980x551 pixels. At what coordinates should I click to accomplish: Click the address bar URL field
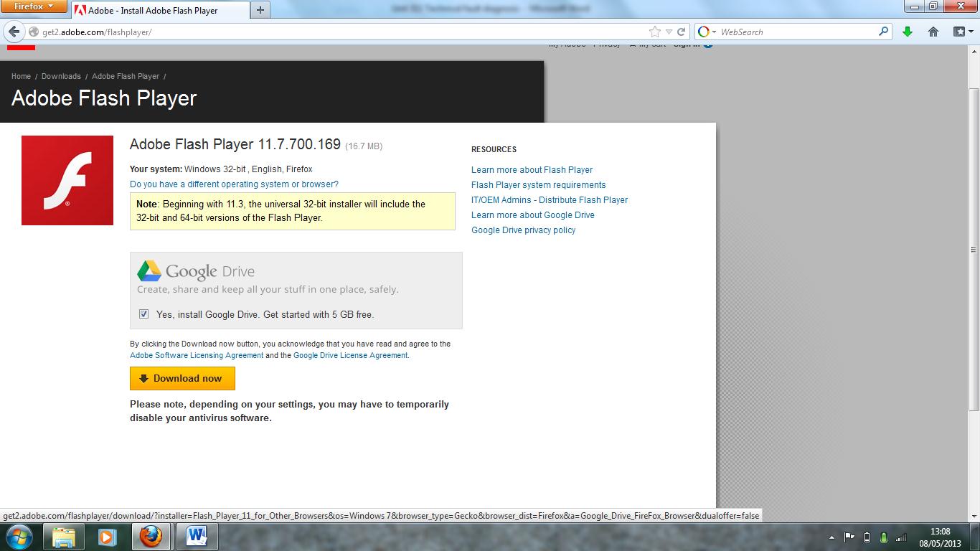coord(344,32)
